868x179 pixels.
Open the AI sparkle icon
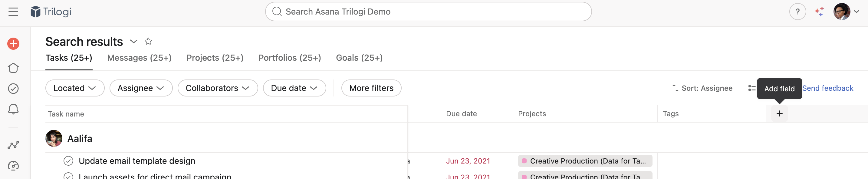819,12
